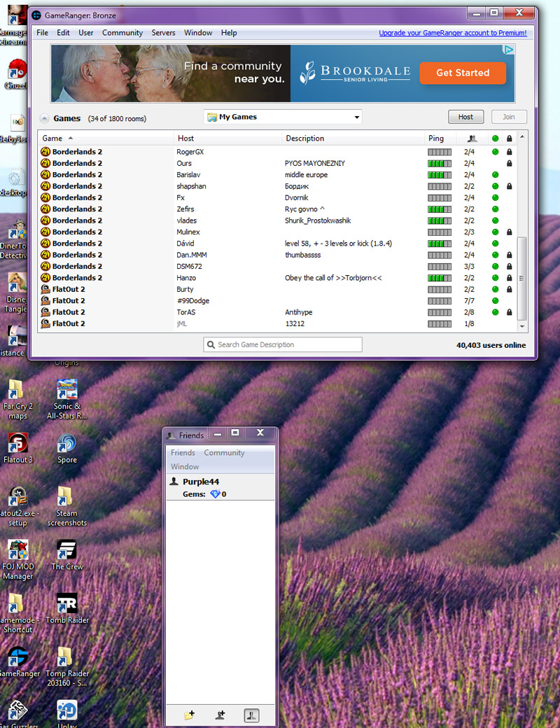The height and width of the screenshot is (728, 560).
Task: Sort list by Ping column header
Action: (440, 139)
